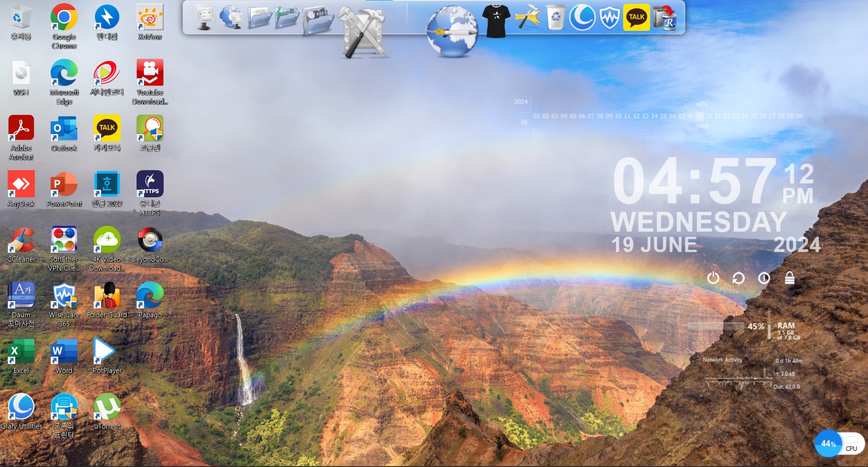This screenshot has width=868, height=467.
Task: Launch the Microsoft Edge desktop shortcut
Action: [x=64, y=82]
